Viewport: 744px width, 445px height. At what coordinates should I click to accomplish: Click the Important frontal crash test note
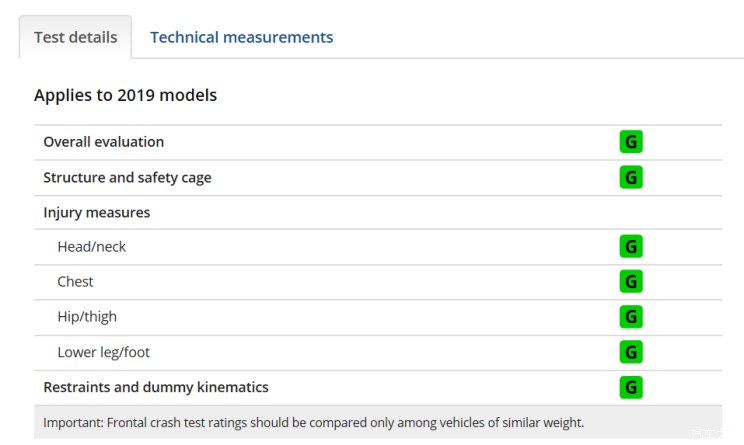(314, 423)
